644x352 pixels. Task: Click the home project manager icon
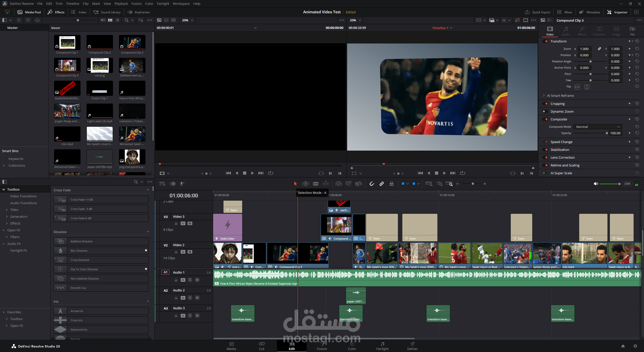[623, 346]
